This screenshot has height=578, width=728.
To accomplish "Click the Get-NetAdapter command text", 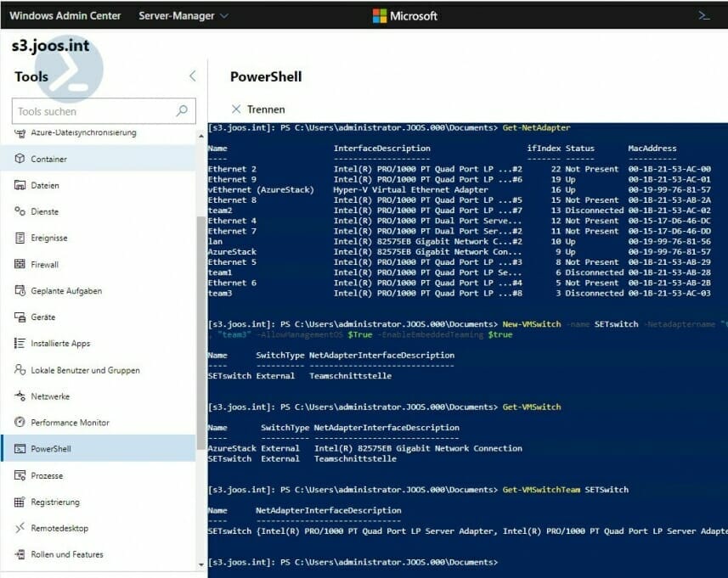I will pos(536,127).
